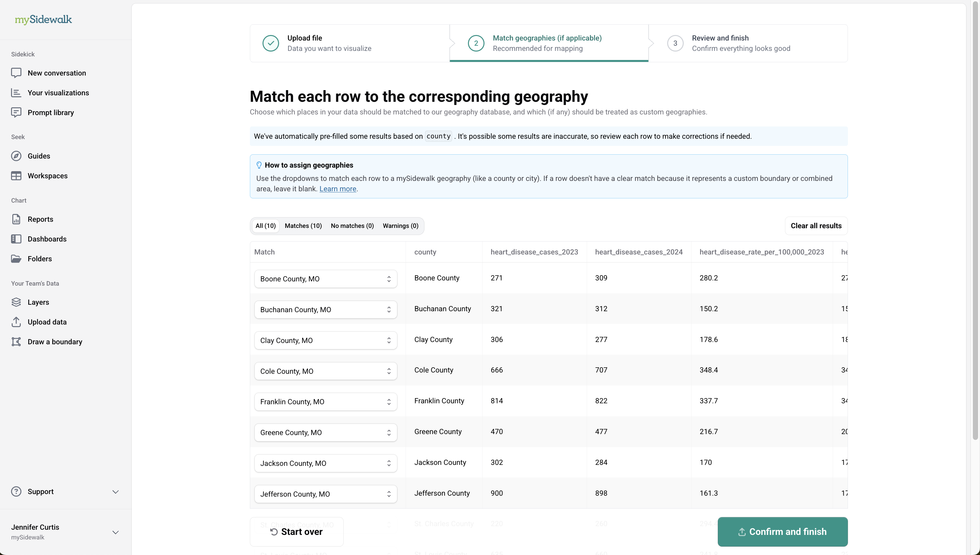This screenshot has height=555, width=980.
Task: Open Your visualizations chart icon
Action: (16, 93)
